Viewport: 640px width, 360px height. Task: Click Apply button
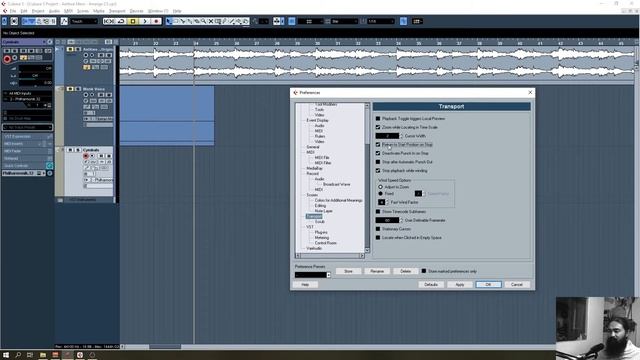coord(460,284)
